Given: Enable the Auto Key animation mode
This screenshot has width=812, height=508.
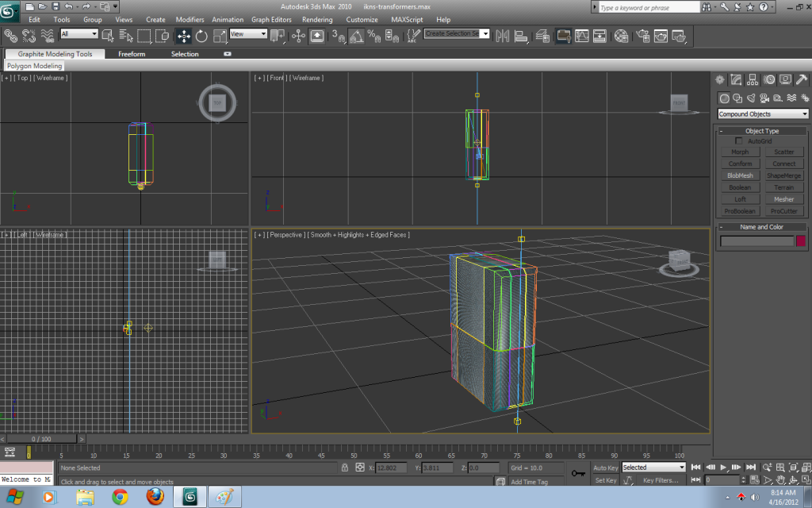Looking at the screenshot, I should [605, 468].
